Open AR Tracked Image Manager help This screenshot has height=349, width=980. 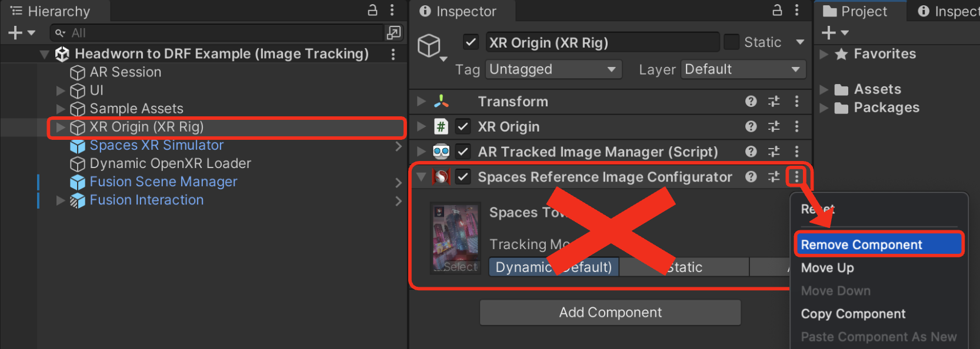[x=751, y=152]
